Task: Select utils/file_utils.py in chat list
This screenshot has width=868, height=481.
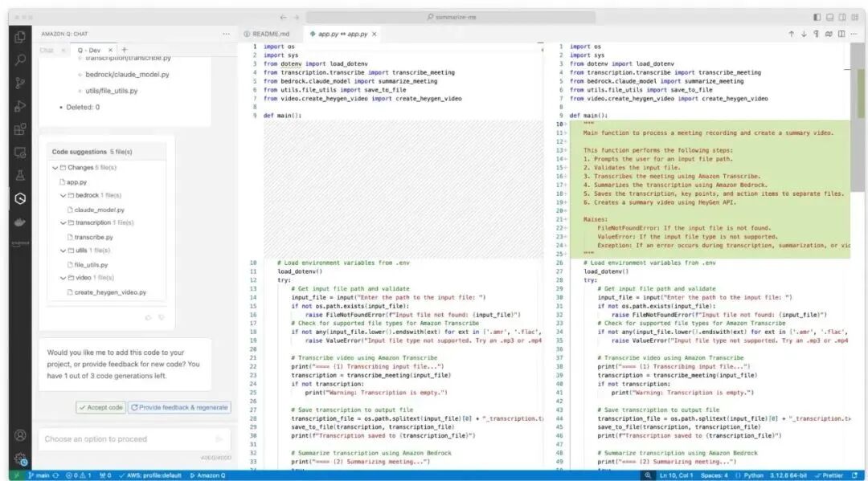Action: (111, 91)
